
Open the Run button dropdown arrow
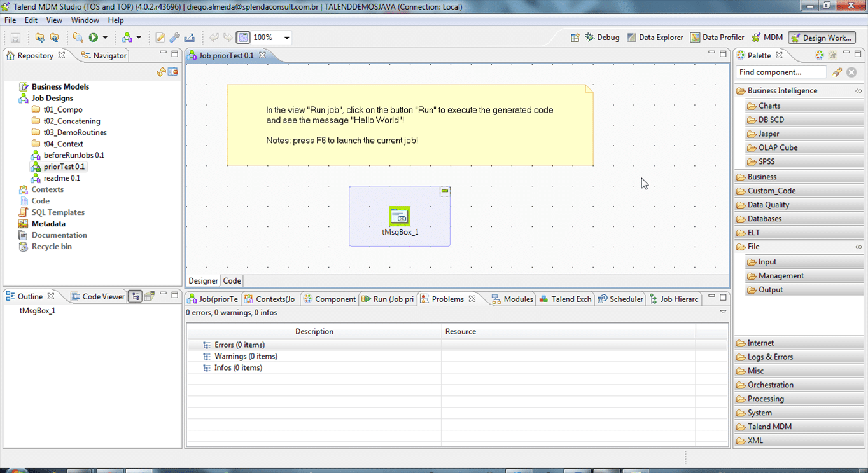point(105,38)
